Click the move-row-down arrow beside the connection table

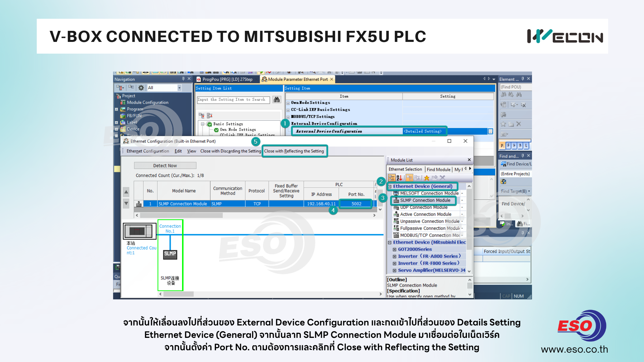coord(126,203)
